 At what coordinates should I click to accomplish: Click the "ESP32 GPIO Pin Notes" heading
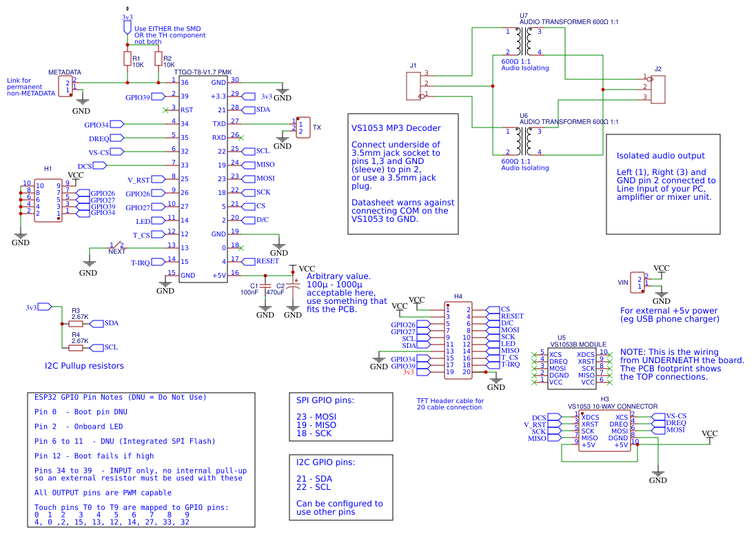[120, 397]
